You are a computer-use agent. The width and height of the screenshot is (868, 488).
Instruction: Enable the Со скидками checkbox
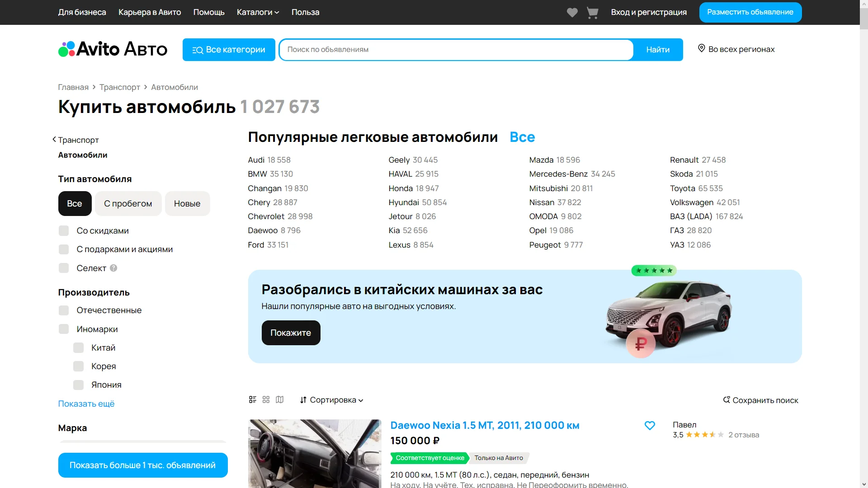(64, 231)
